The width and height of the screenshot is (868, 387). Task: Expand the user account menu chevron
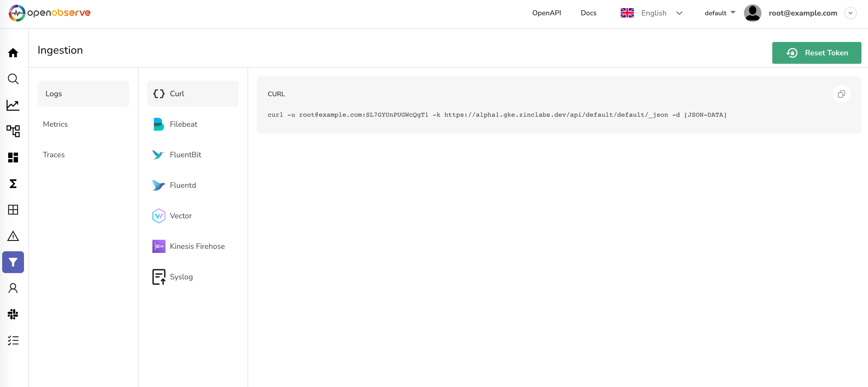(850, 13)
